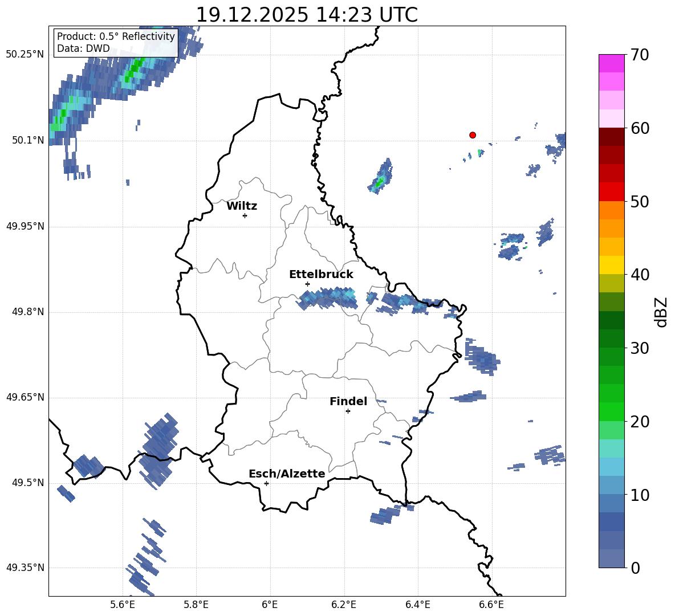Click the Ettelbruck city label
Screen dimensions: 675x616
click(x=321, y=275)
